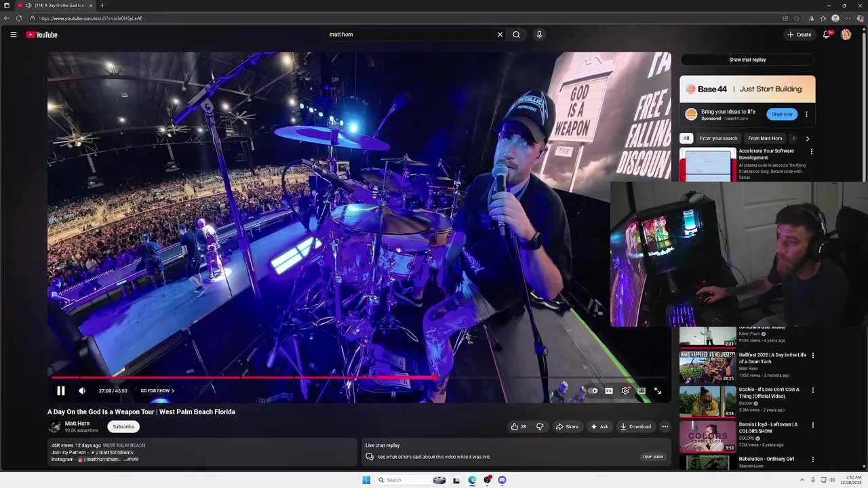This screenshot has width=868, height=488.
Task: Open the YouTube guide hamburger menu
Action: (x=13, y=35)
